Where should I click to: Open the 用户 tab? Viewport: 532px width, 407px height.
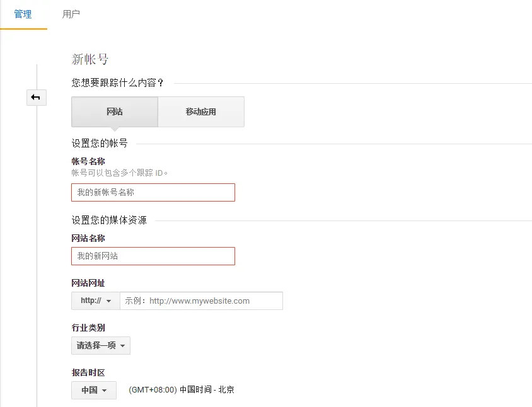click(x=71, y=14)
